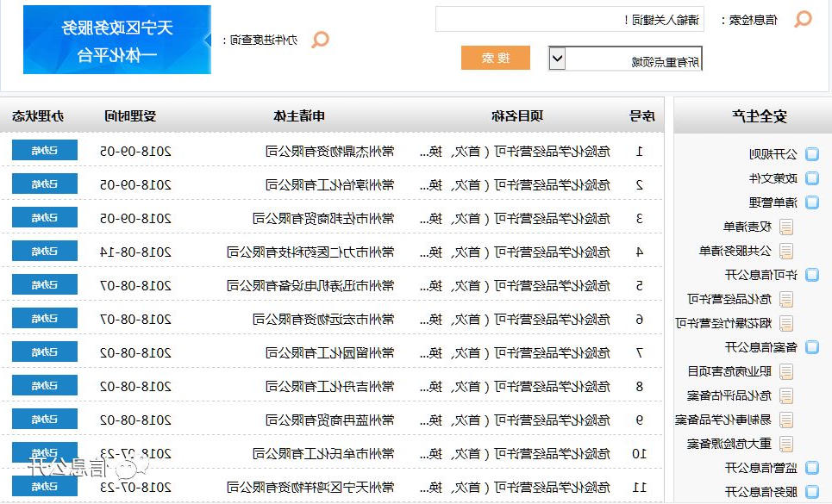Click the 已办结 button in row 5
The width and height of the screenshot is (832, 504).
pyautogui.click(x=45, y=284)
